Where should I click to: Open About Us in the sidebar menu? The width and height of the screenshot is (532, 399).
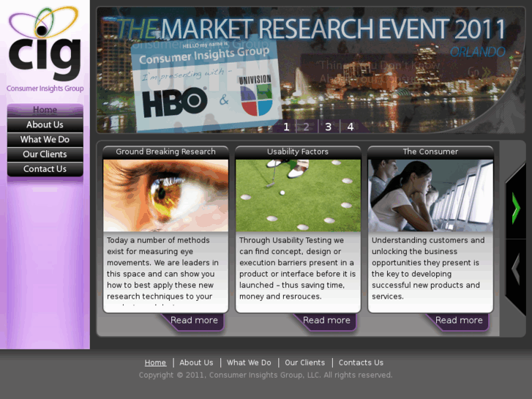(45, 124)
